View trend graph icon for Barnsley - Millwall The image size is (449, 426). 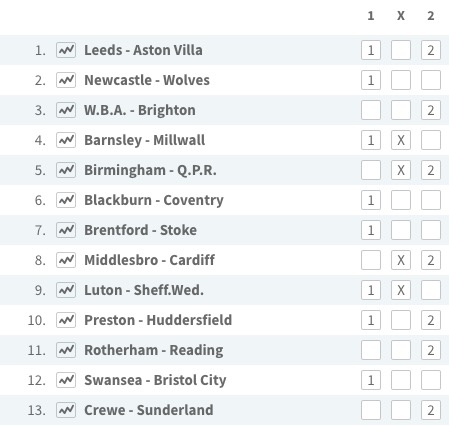pyautogui.click(x=66, y=140)
